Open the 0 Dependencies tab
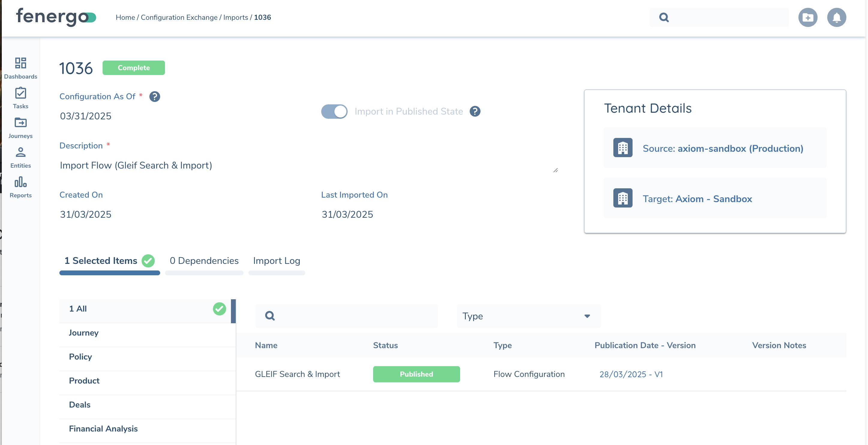This screenshot has width=868, height=445. 204,260
